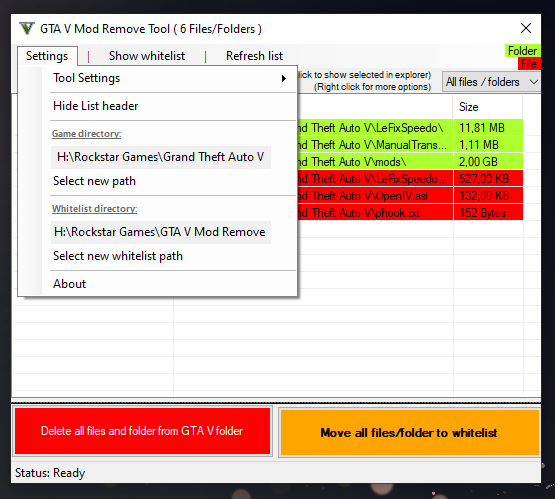Click the GTA V logo icon in title bar
The image size is (555, 499).
(x=27, y=28)
